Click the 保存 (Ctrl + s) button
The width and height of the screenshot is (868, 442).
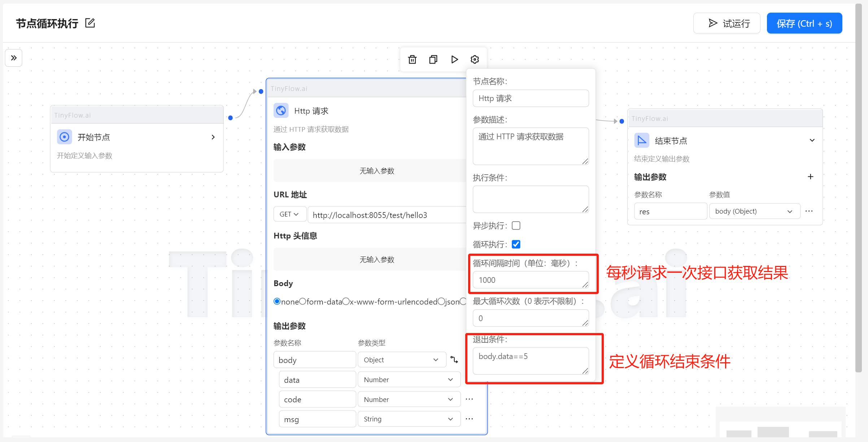coord(804,23)
